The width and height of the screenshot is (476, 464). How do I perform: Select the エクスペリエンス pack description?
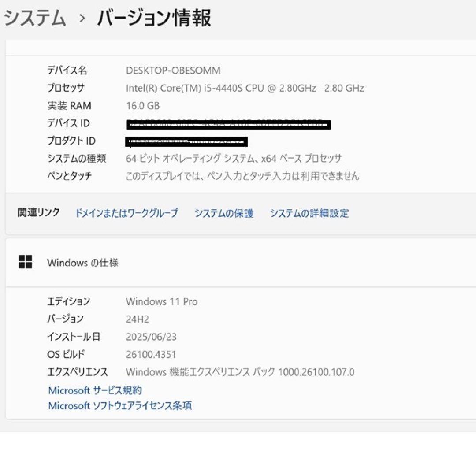click(241, 372)
